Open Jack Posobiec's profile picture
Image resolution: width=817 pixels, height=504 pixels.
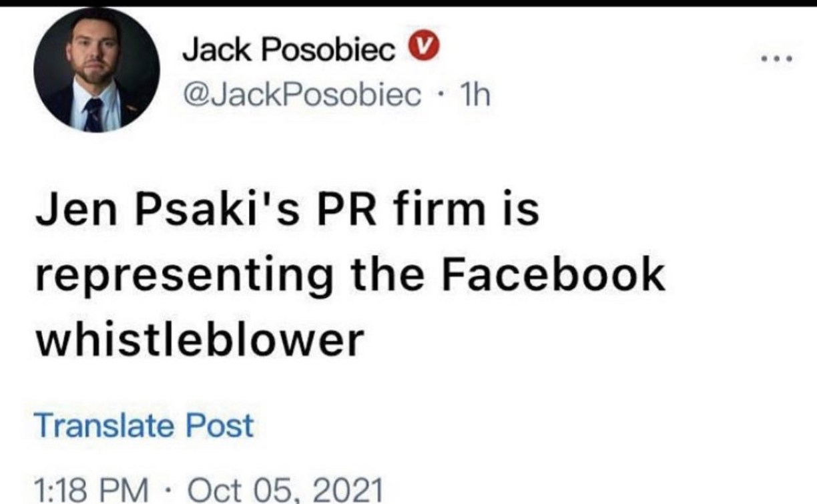96,69
